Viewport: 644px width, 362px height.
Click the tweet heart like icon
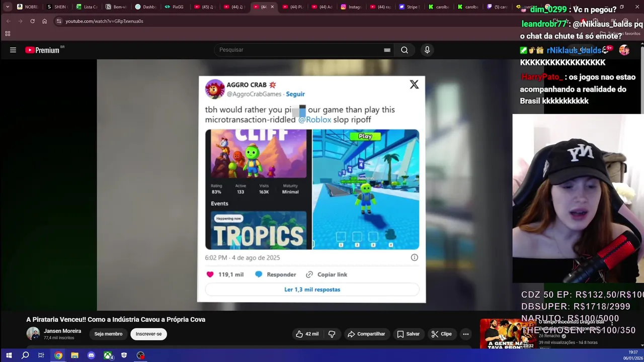coord(210,275)
